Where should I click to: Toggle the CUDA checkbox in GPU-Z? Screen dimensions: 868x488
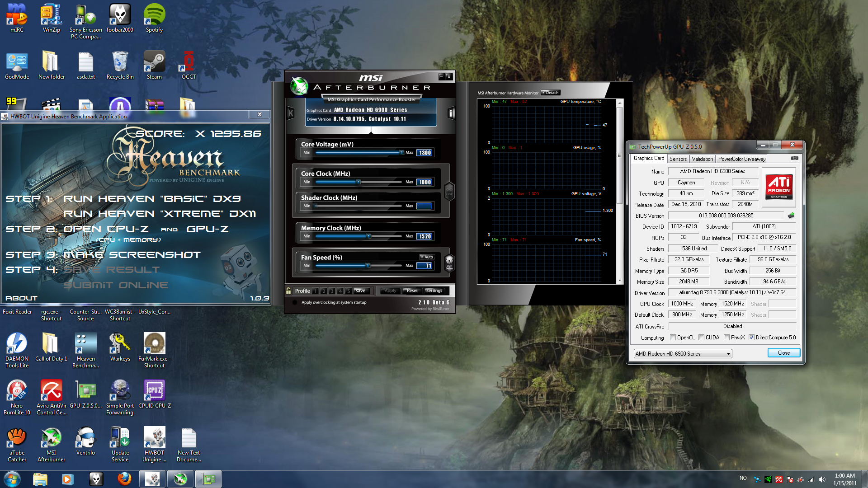[x=701, y=338]
